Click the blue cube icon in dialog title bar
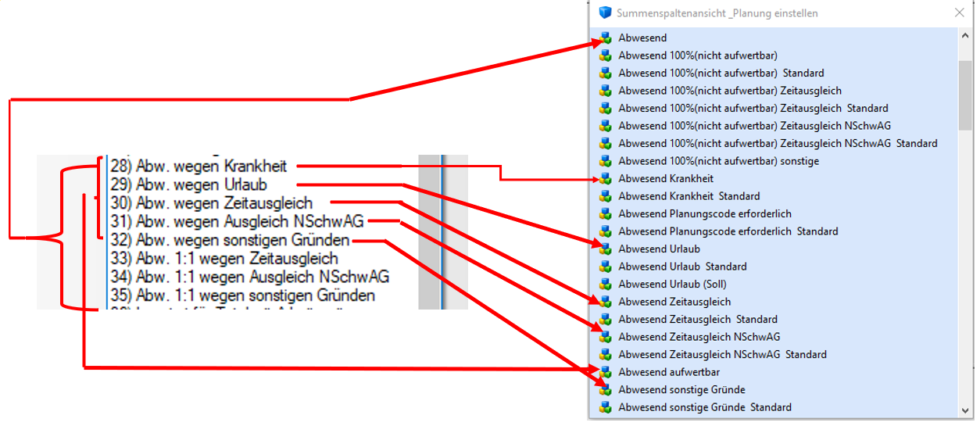 [x=604, y=13]
